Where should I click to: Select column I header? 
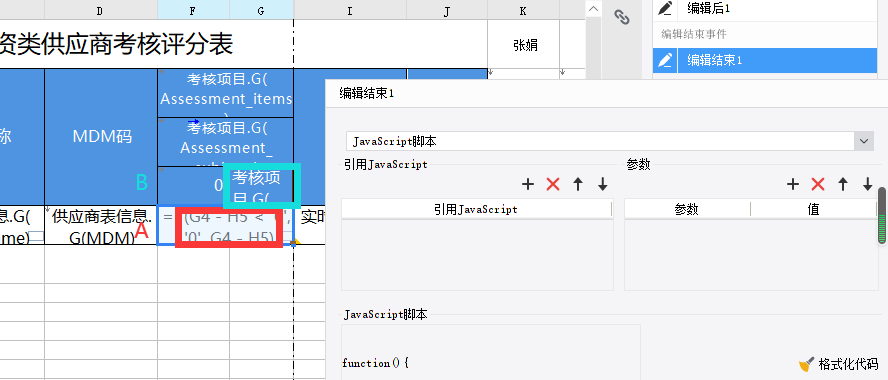pos(350,10)
